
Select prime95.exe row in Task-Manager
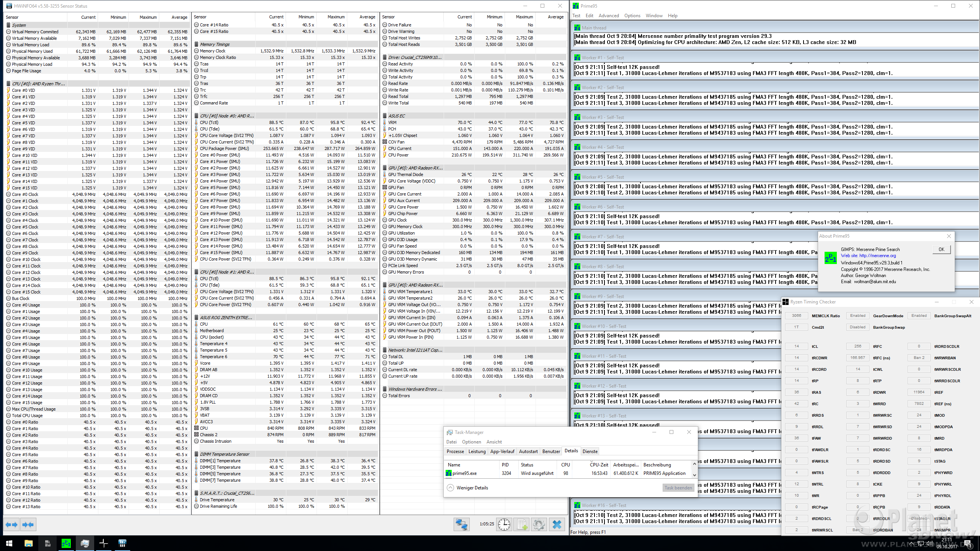click(568, 473)
